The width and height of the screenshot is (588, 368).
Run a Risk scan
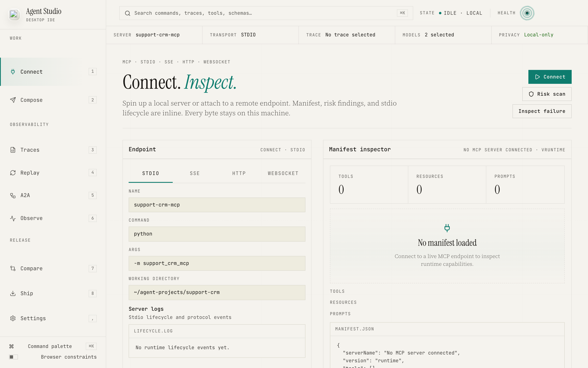click(547, 94)
